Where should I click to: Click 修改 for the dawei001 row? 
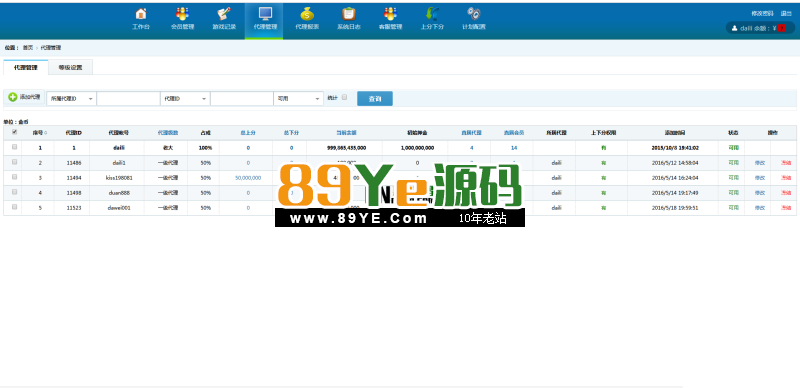[x=760, y=208]
